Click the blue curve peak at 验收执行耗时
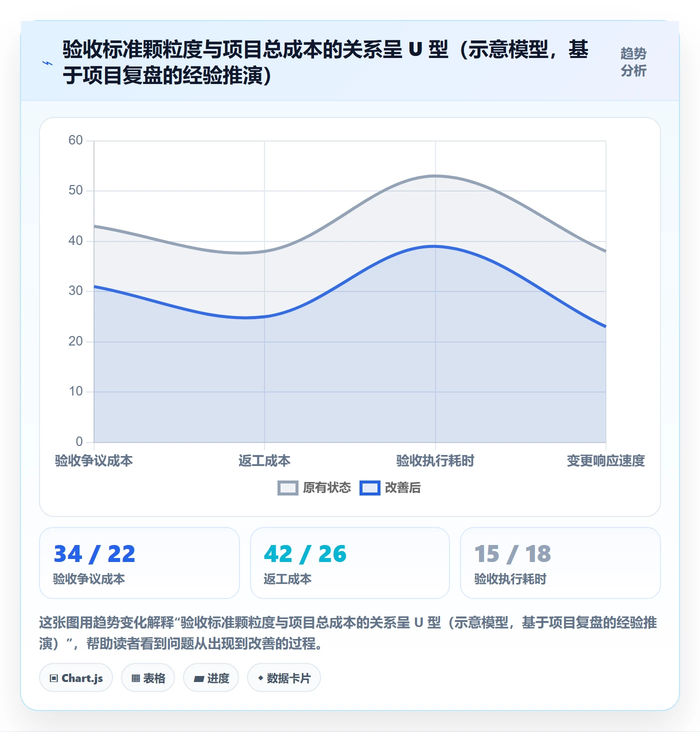The height and width of the screenshot is (732, 700). [x=435, y=246]
